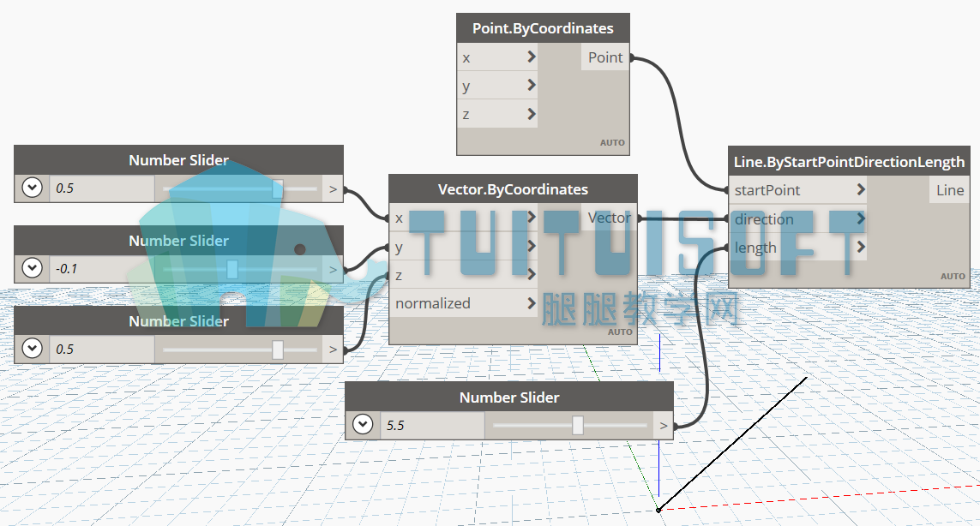Image resolution: width=980 pixels, height=526 pixels.
Task: Select the title of the 5.5 Number Slider node
Action: point(509,397)
